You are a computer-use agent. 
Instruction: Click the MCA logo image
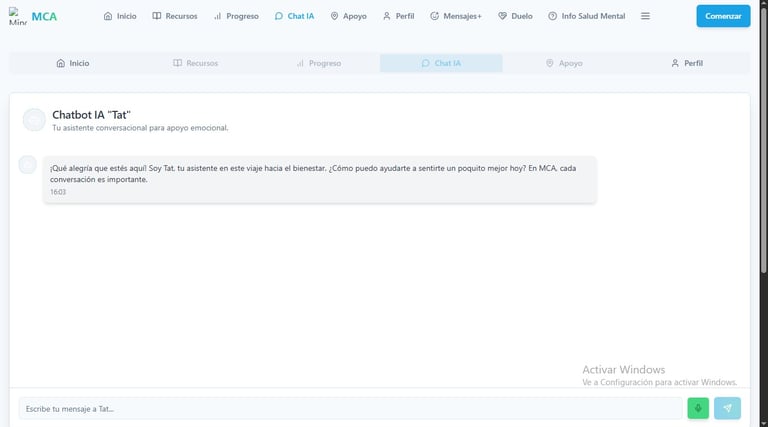(x=18, y=16)
